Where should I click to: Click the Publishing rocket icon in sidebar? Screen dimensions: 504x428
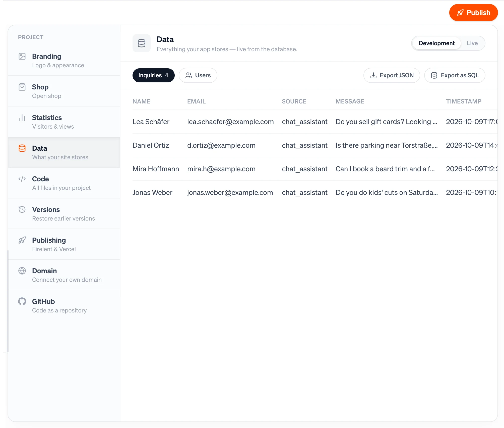(22, 240)
